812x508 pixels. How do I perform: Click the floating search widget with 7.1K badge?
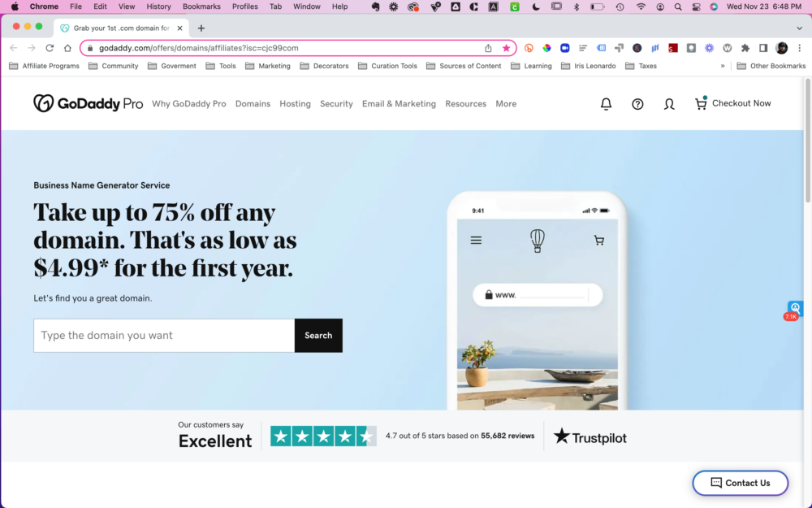pos(795,310)
